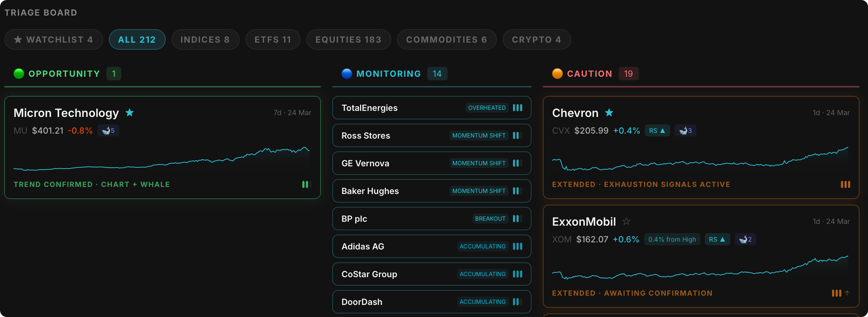Open the ExxonMobil price sparkline chart
The image size is (868, 317).
[700, 267]
